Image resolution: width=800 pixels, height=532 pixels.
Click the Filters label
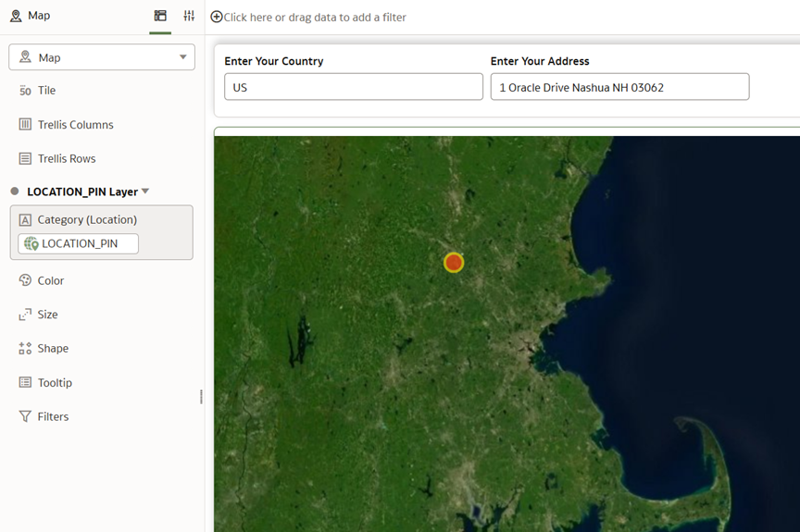pos(53,416)
